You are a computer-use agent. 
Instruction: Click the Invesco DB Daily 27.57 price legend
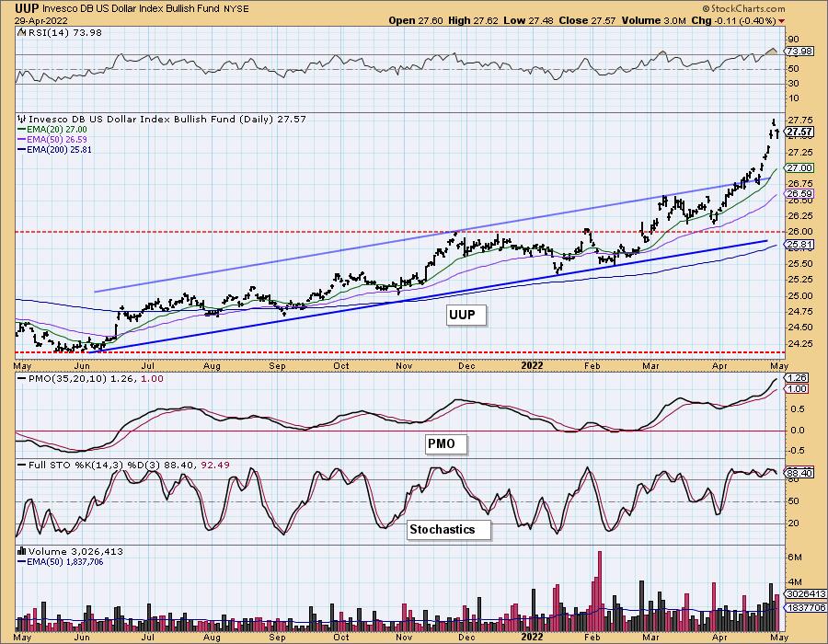pos(167,120)
